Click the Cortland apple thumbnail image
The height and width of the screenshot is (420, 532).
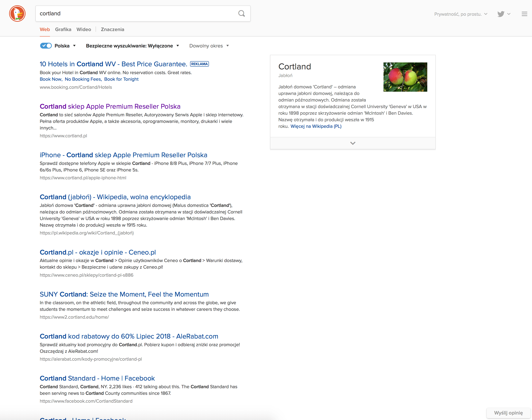point(405,77)
